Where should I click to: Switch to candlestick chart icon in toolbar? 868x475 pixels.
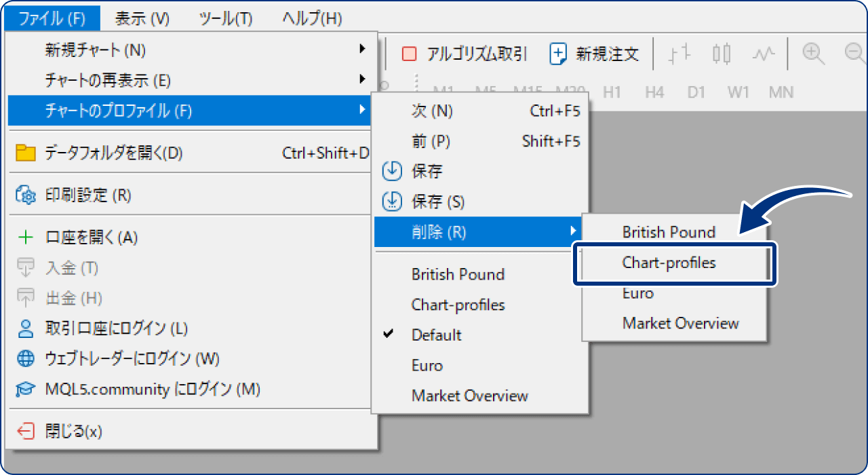coord(722,54)
